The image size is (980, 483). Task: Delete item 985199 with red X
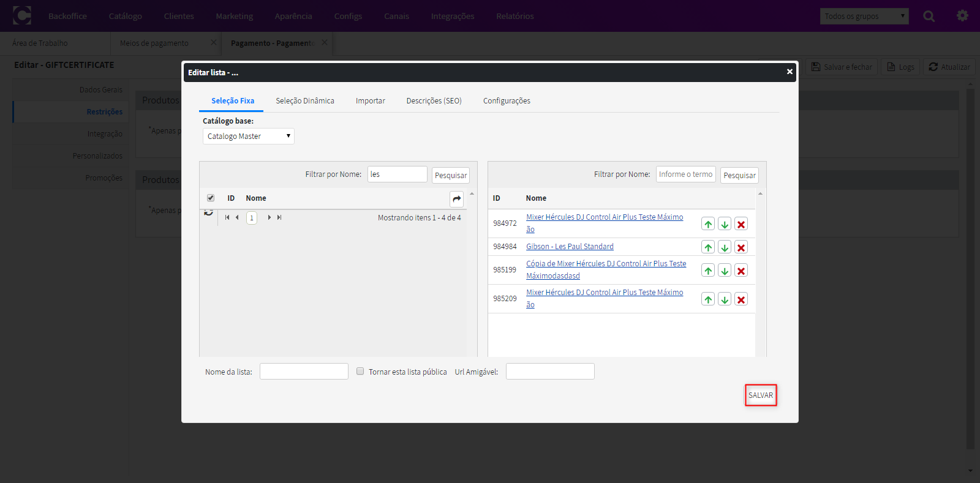741,271
